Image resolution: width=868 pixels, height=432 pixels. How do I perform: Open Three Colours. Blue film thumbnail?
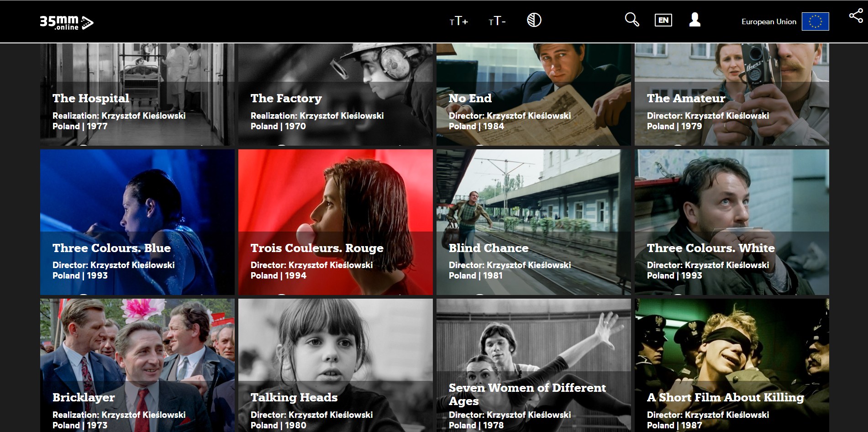point(137,222)
